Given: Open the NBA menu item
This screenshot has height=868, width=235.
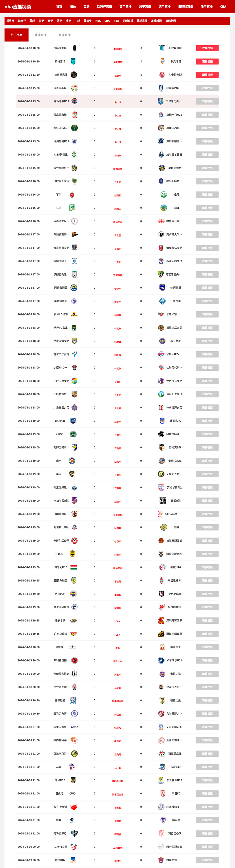Looking at the screenshot, I should 73,6.
